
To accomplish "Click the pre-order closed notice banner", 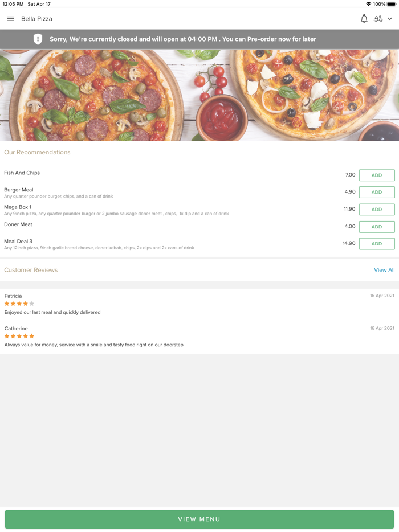I will coord(199,39).
